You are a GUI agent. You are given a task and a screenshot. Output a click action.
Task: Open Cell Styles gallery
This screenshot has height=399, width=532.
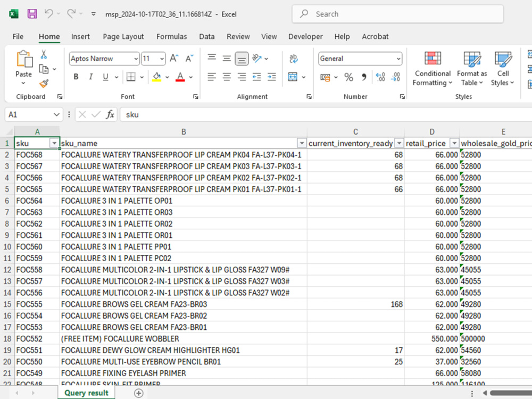(503, 68)
